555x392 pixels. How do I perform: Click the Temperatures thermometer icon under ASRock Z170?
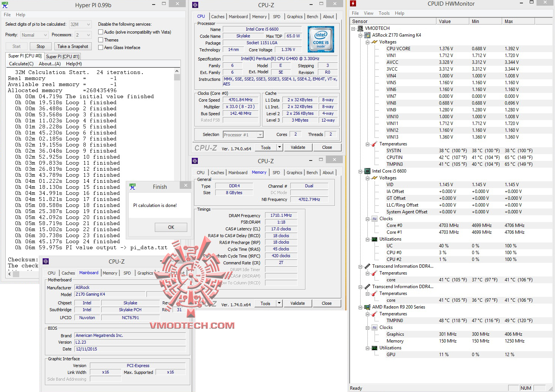pos(375,144)
